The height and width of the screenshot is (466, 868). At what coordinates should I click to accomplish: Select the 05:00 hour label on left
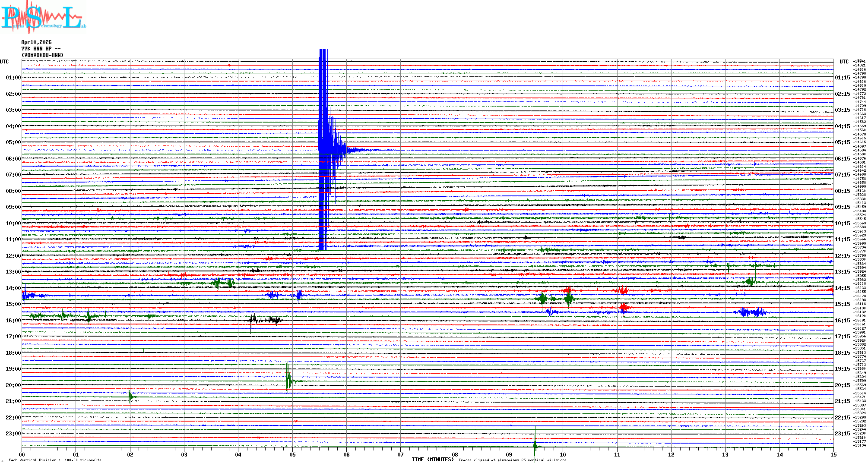pyautogui.click(x=13, y=142)
